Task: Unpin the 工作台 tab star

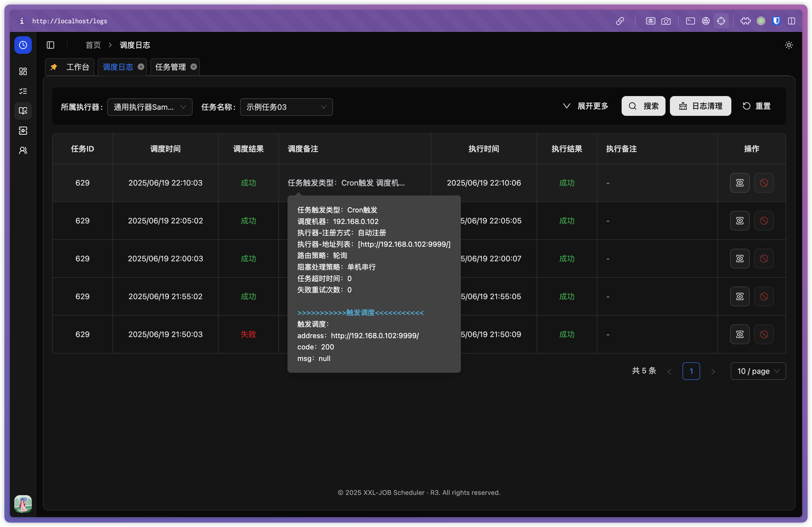Action: [x=53, y=66]
